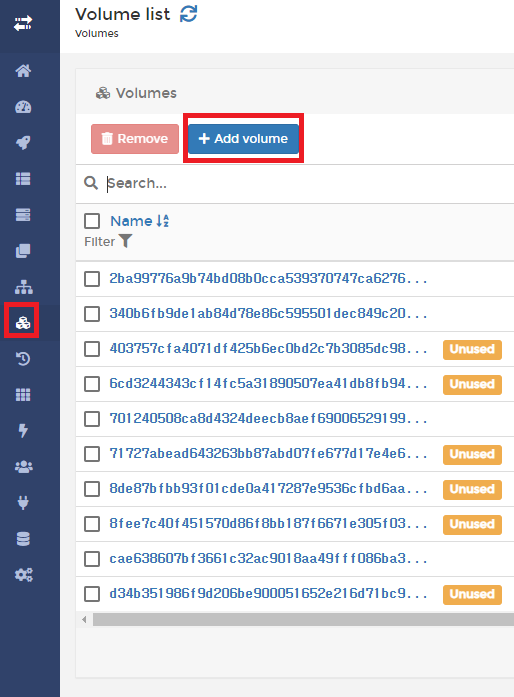514x697 pixels.
Task: Click the Add volume button
Action: point(243,139)
